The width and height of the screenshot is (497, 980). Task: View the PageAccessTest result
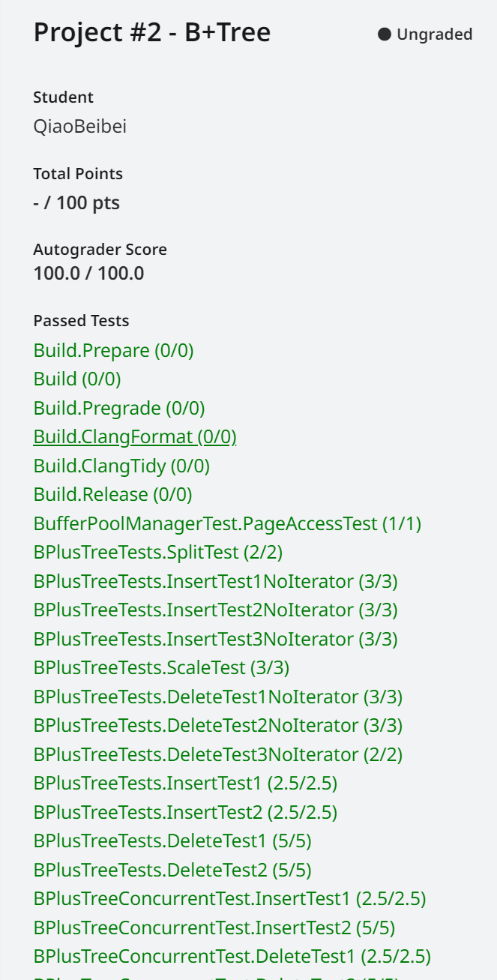click(x=228, y=523)
